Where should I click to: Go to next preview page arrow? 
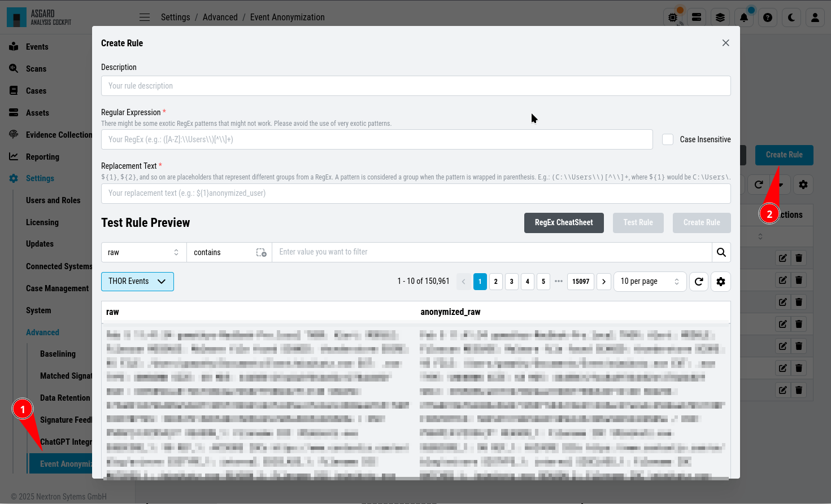[604, 282]
